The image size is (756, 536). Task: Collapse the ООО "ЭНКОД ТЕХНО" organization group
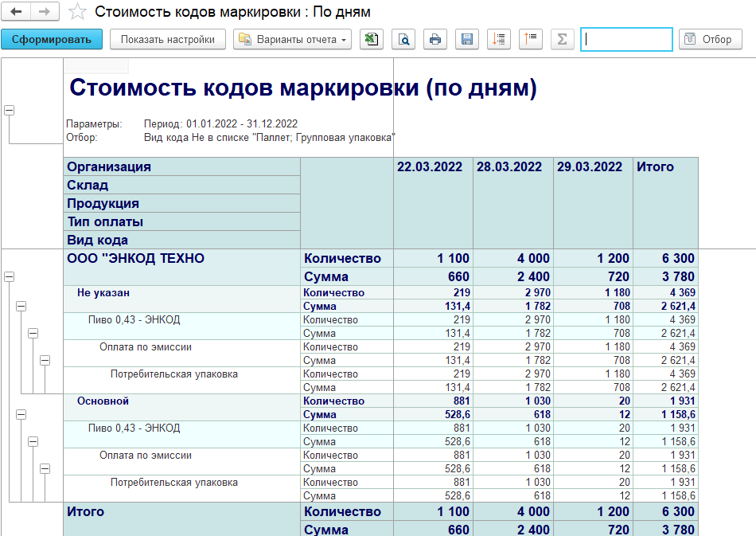[x=10, y=276]
